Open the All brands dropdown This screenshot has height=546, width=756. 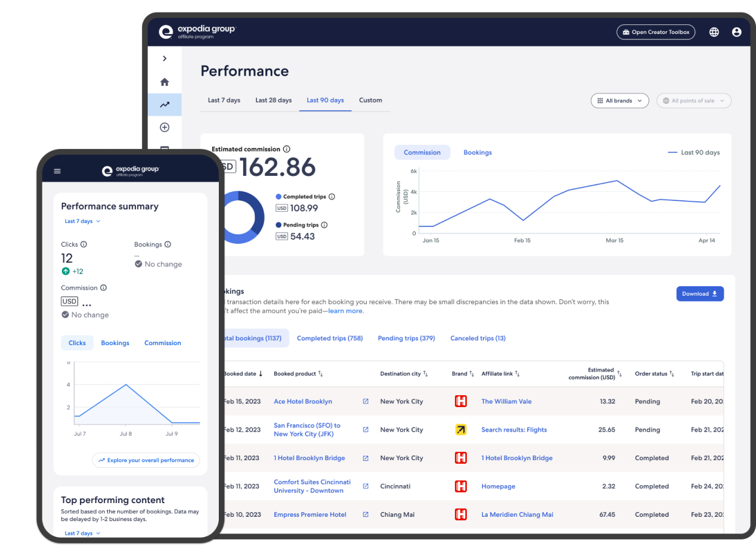pos(619,100)
